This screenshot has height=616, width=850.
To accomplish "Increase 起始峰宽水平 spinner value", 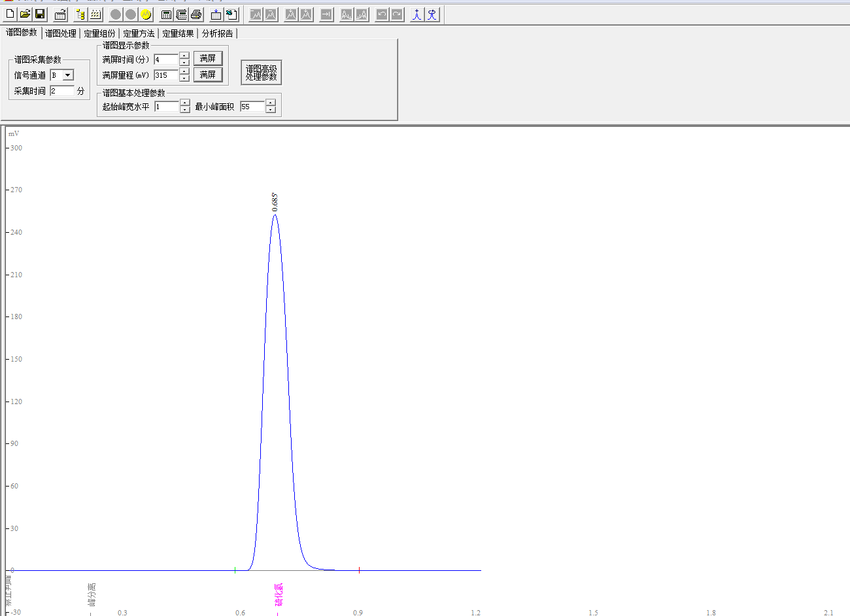I will click(x=185, y=103).
